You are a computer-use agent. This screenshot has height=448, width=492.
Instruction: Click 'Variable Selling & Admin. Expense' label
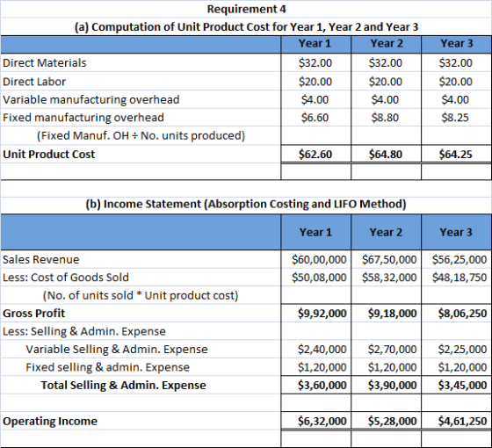pyautogui.click(x=117, y=350)
